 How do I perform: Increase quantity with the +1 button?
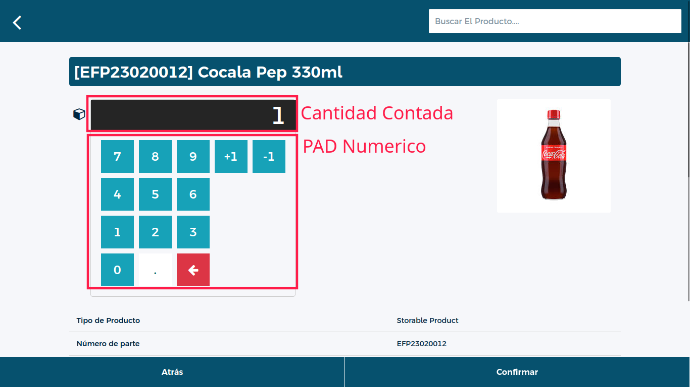pos(231,156)
